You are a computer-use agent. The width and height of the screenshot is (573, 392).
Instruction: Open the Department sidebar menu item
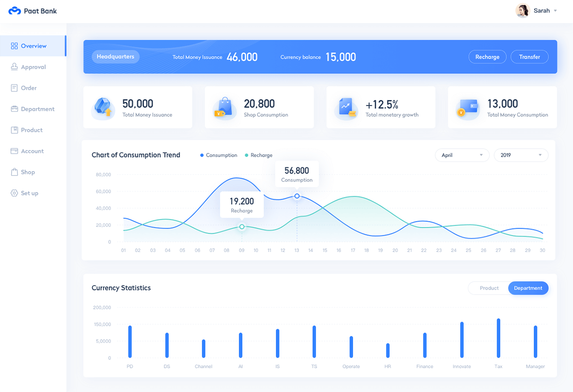pos(33,109)
